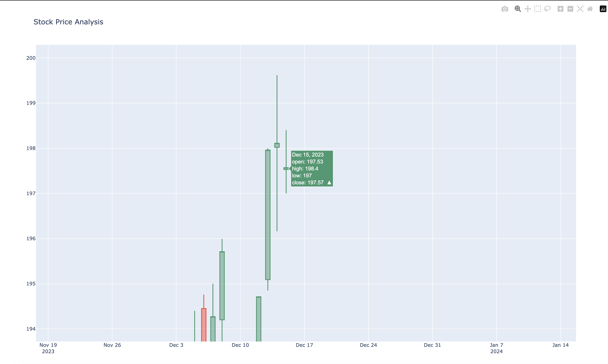
Task: Click the Dec 8 green candlestick
Action: pyautogui.click(x=222, y=286)
